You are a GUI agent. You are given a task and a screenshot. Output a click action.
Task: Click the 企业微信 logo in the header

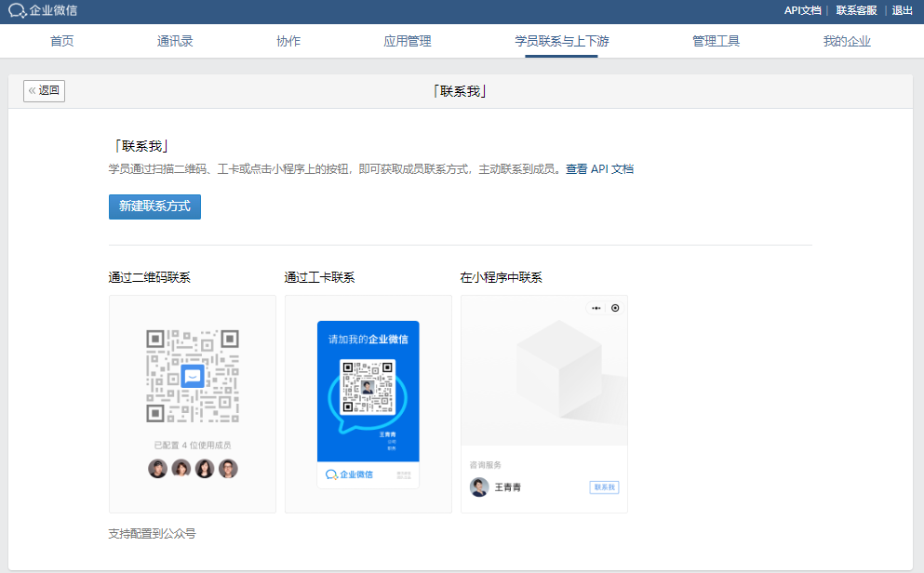click(43, 10)
